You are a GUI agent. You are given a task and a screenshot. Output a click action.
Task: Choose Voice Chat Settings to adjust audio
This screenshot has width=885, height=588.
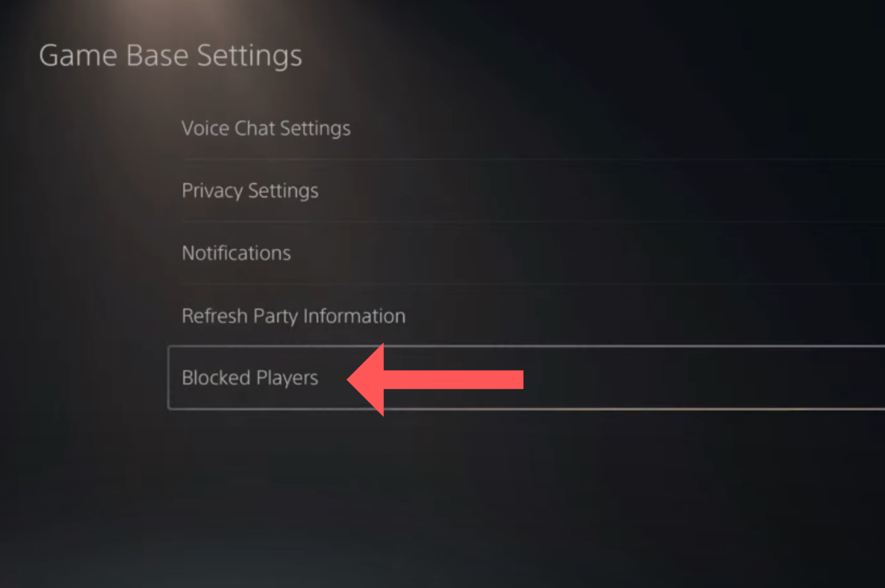(266, 128)
